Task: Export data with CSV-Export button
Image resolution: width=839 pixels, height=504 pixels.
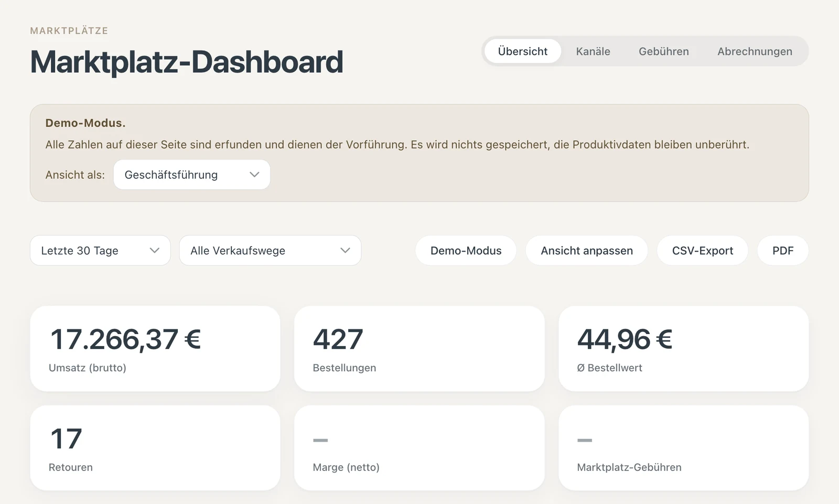Action: 703,251
